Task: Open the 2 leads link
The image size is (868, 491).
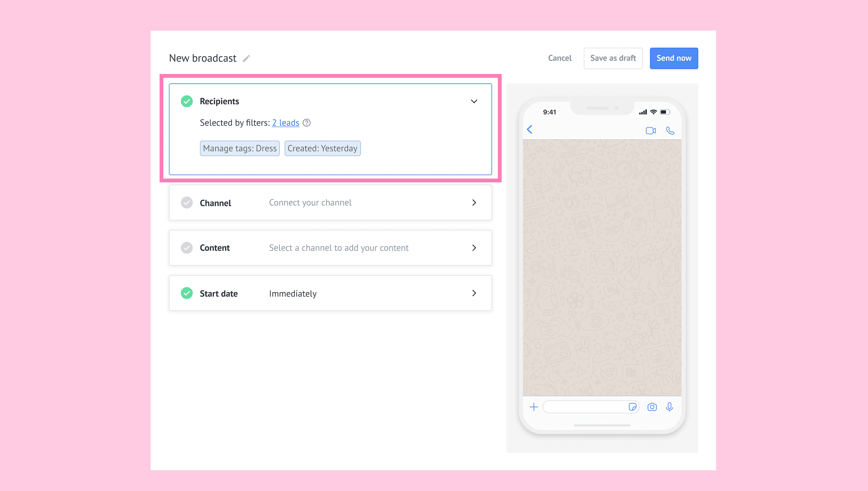Action: coord(286,123)
